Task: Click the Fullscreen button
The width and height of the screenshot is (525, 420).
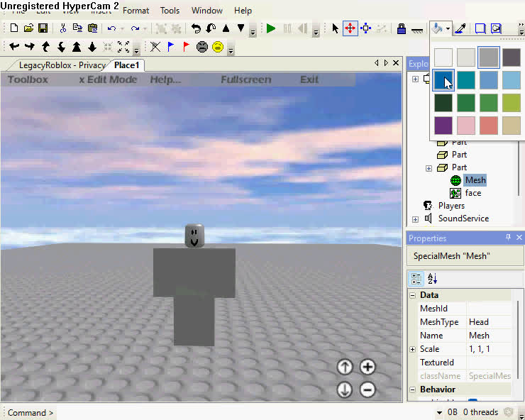Action: 245,79
